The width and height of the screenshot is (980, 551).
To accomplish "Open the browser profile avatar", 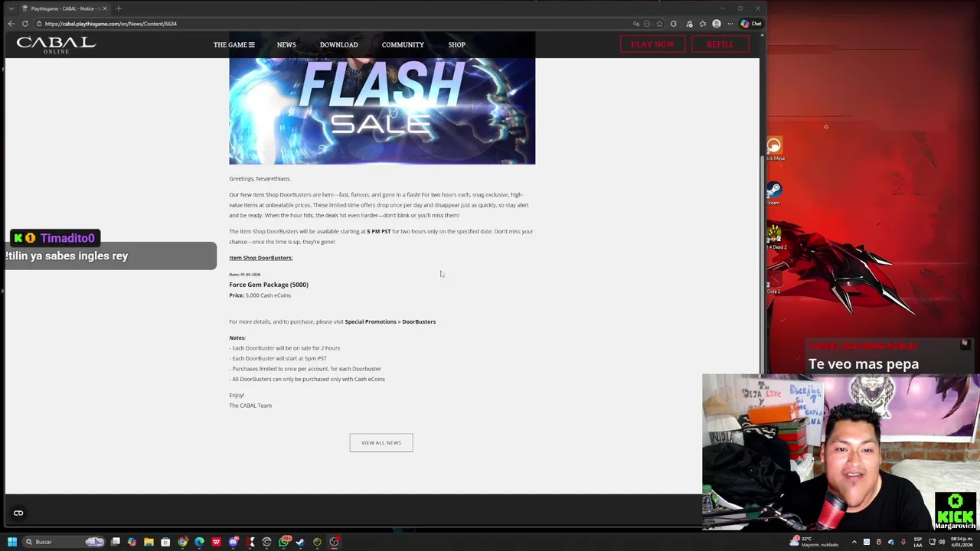I will (717, 24).
